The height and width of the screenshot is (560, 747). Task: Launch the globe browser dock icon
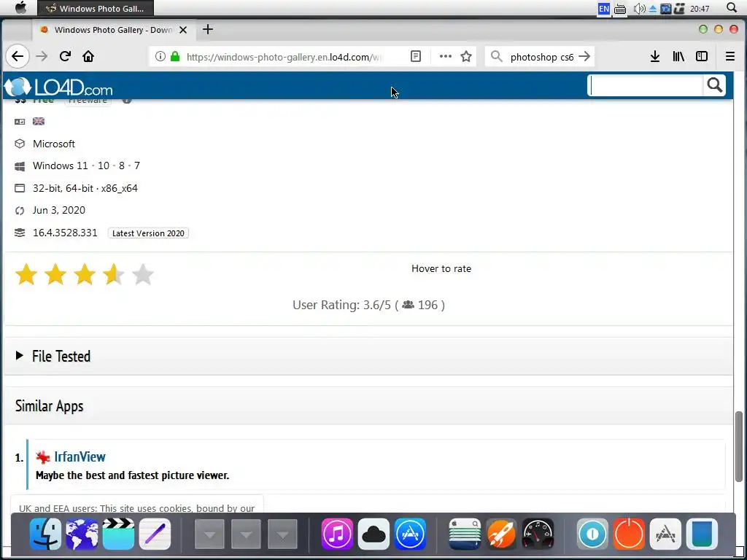click(x=82, y=534)
